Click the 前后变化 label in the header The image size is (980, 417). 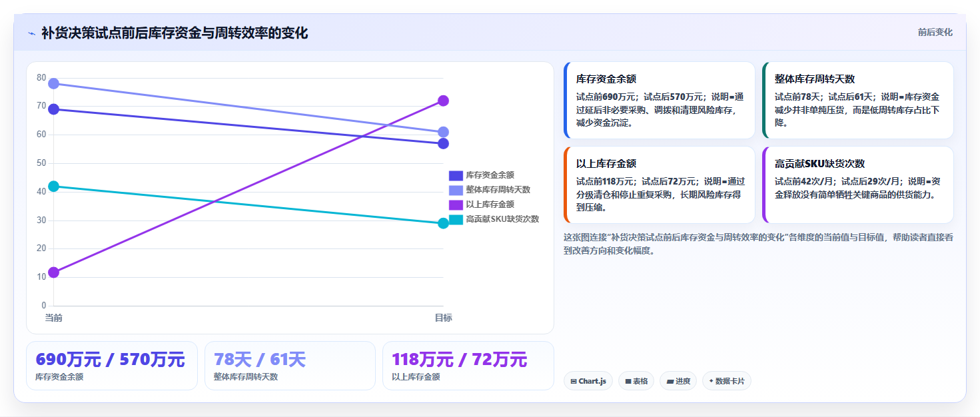coord(935,32)
